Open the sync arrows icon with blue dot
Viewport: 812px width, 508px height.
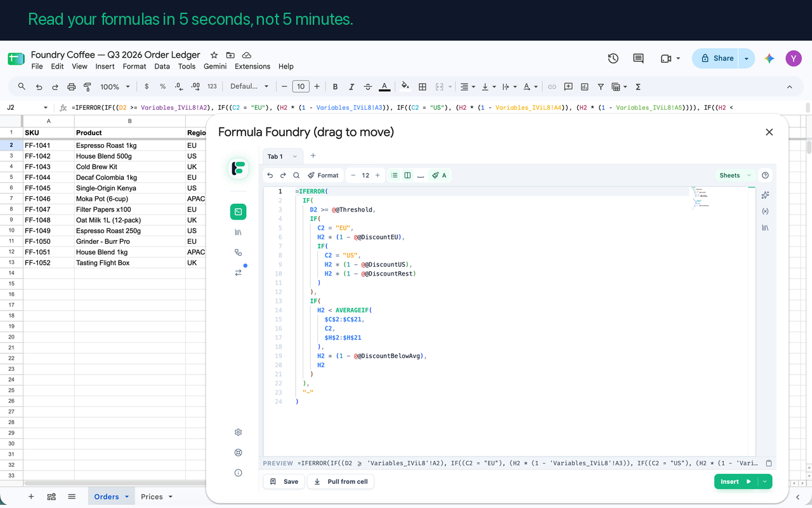click(x=238, y=272)
